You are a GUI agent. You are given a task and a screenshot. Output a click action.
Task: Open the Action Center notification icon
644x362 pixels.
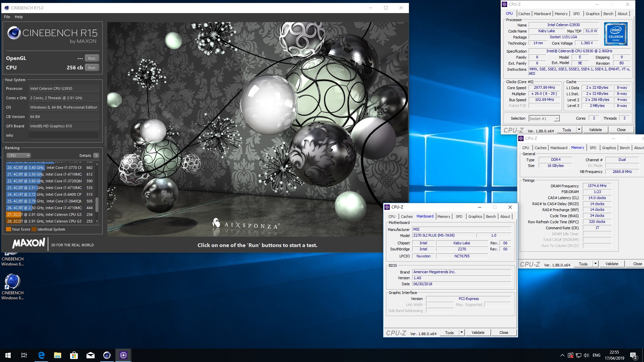633,355
